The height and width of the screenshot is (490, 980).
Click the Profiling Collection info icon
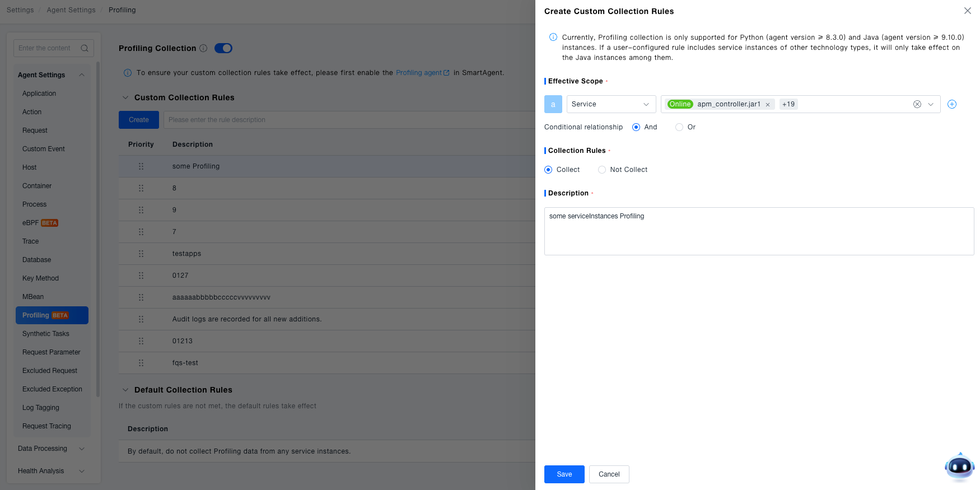[x=203, y=48]
